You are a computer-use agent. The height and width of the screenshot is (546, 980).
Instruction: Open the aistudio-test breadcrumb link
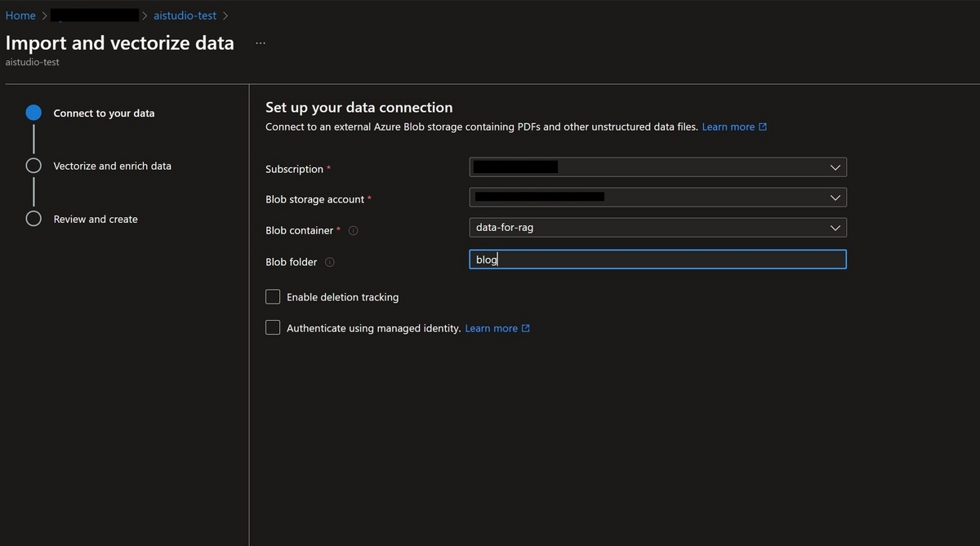(x=185, y=16)
